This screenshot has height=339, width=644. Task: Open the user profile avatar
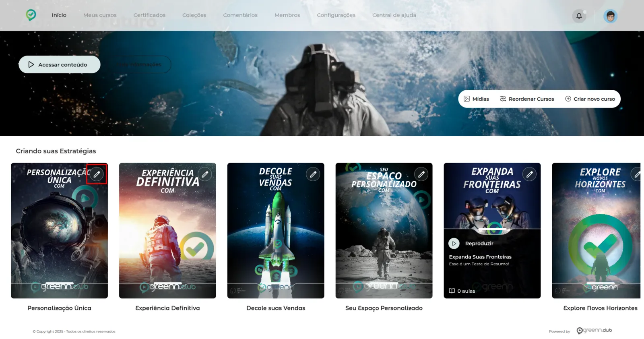(x=610, y=16)
